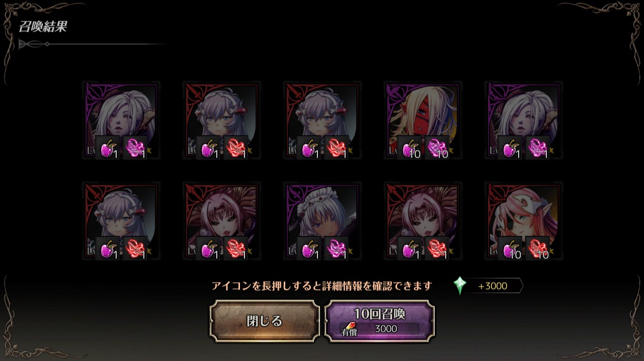Viewport: 644px width, 361px height.
Task: Click purple apple icon on first top-row card
Action: (x=108, y=148)
